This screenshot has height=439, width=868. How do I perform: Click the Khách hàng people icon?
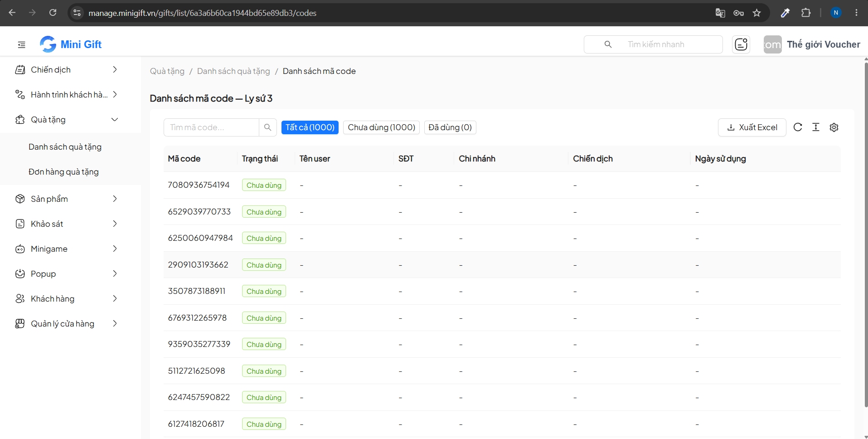[20, 299]
